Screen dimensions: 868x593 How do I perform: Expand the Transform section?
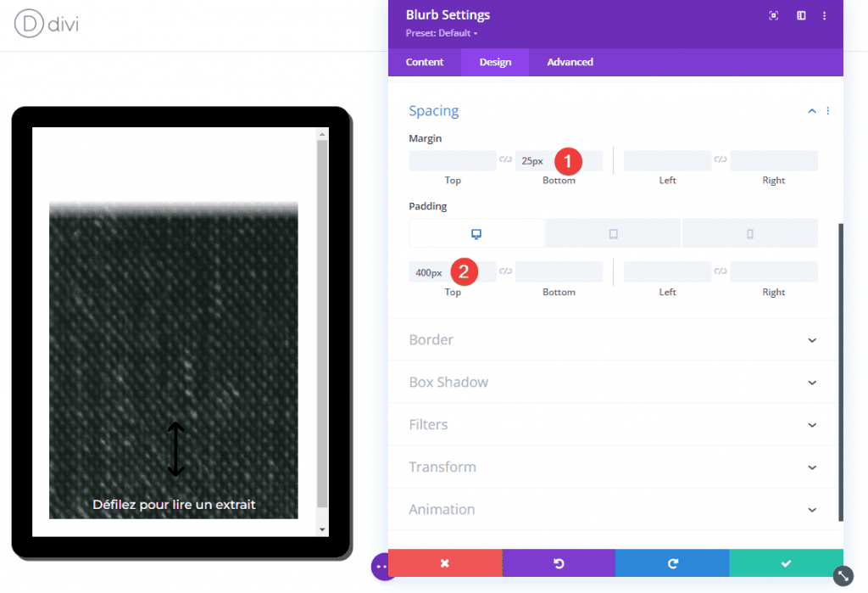point(614,467)
